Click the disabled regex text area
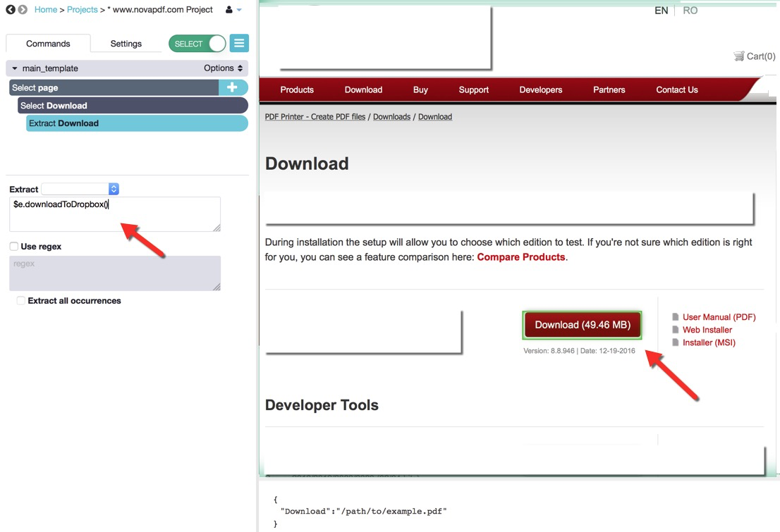This screenshot has width=780, height=532. pyautogui.click(x=115, y=273)
